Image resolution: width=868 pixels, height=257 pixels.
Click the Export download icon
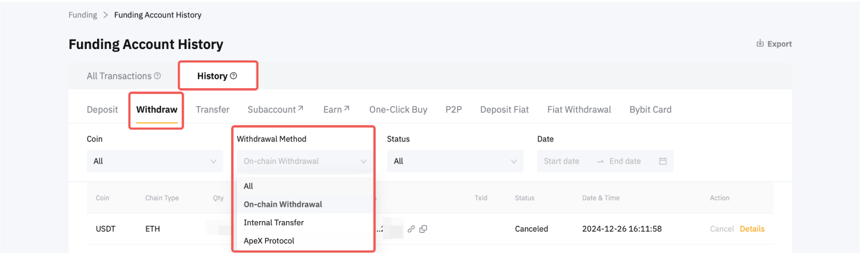(x=760, y=43)
